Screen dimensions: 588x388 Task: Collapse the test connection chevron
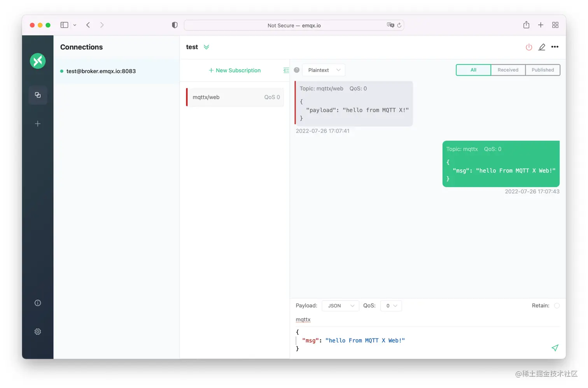(x=206, y=47)
